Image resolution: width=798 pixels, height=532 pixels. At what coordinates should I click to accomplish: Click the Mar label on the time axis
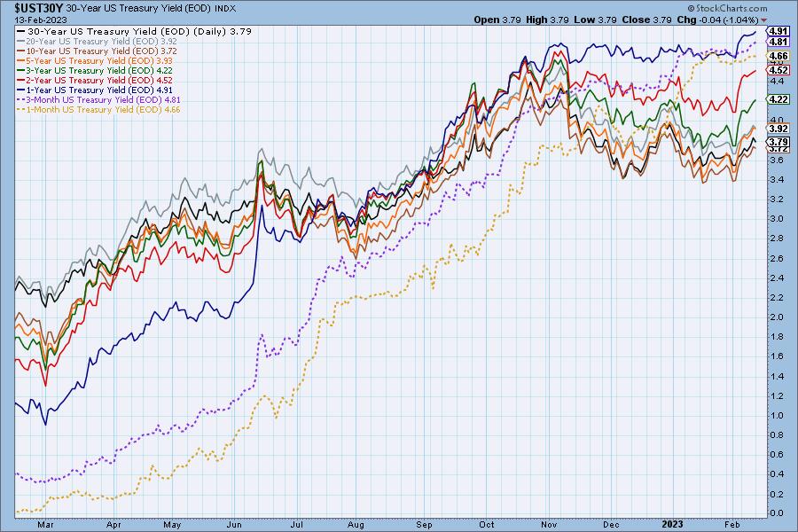pos(45,525)
